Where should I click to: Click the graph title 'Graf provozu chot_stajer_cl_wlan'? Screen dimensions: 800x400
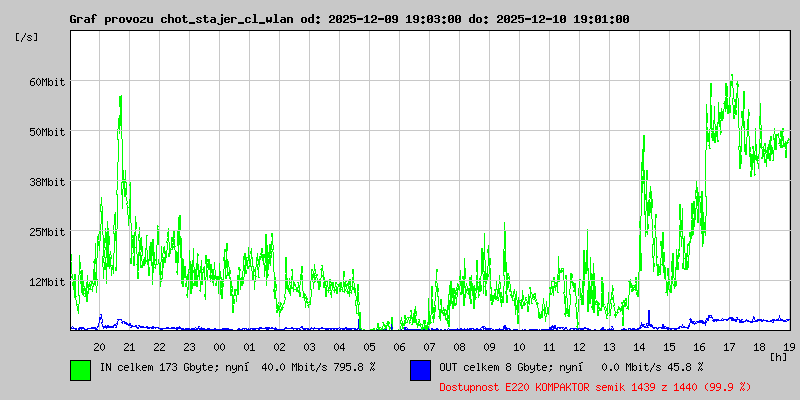click(x=181, y=19)
